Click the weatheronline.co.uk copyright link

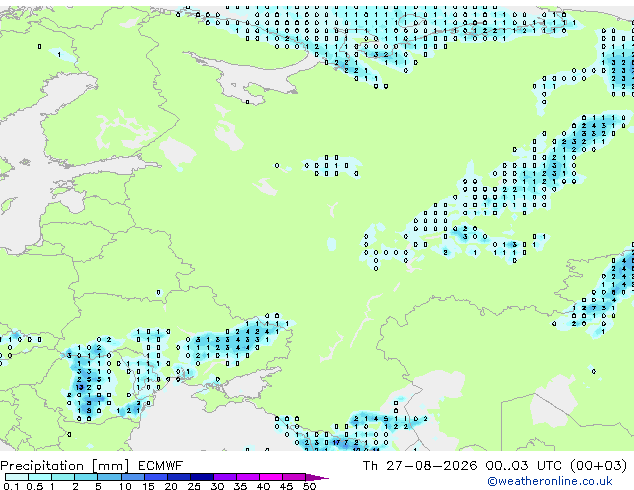pyautogui.click(x=549, y=481)
